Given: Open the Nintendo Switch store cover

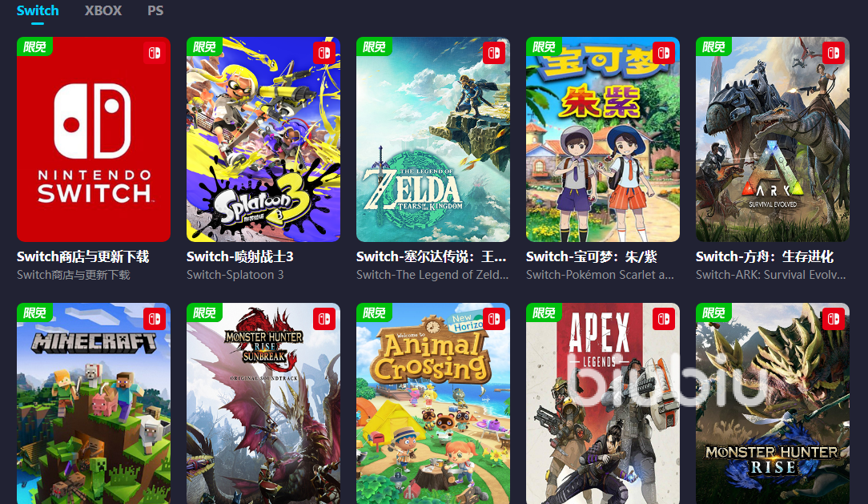Looking at the screenshot, I should coord(94,139).
